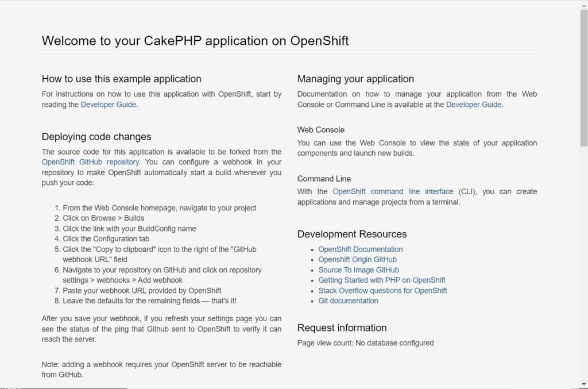The height and width of the screenshot is (389, 588).
Task: Click the scrollbar up arrow
Action: tap(582, 6)
